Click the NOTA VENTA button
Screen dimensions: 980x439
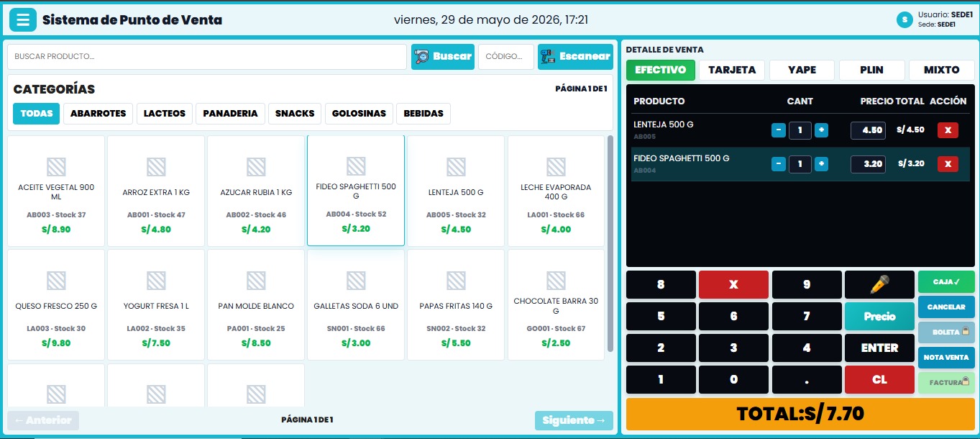[946, 357]
